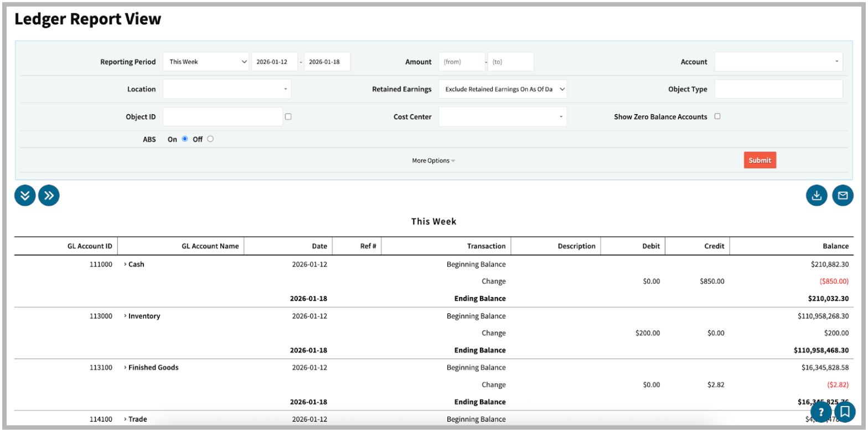Email the ledger report via envelope icon

pos(843,196)
